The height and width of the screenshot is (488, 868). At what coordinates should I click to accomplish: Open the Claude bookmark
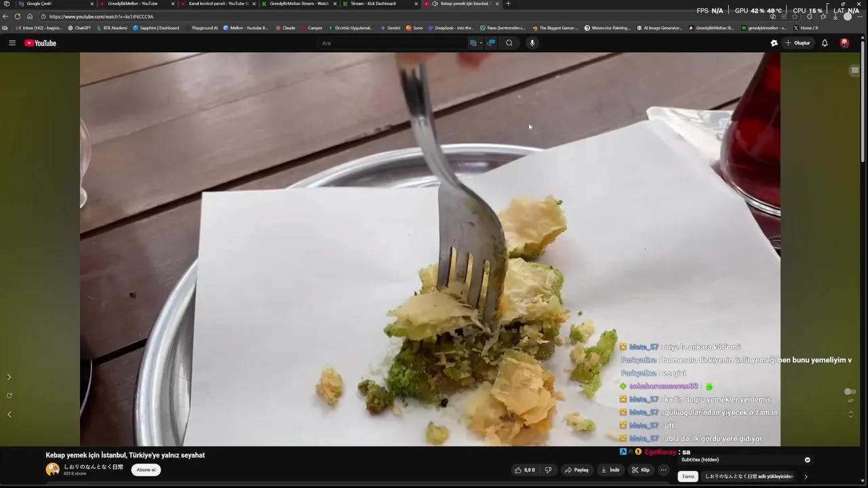coord(285,28)
